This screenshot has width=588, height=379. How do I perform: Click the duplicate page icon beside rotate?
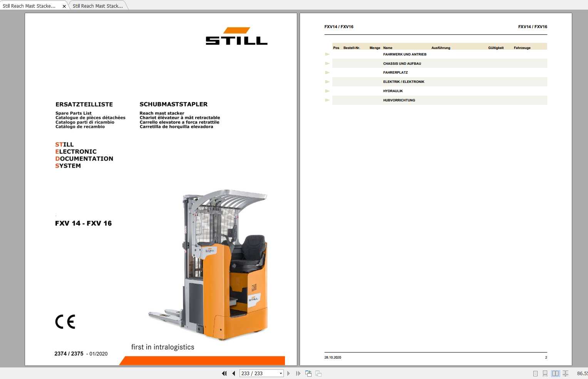click(x=318, y=373)
